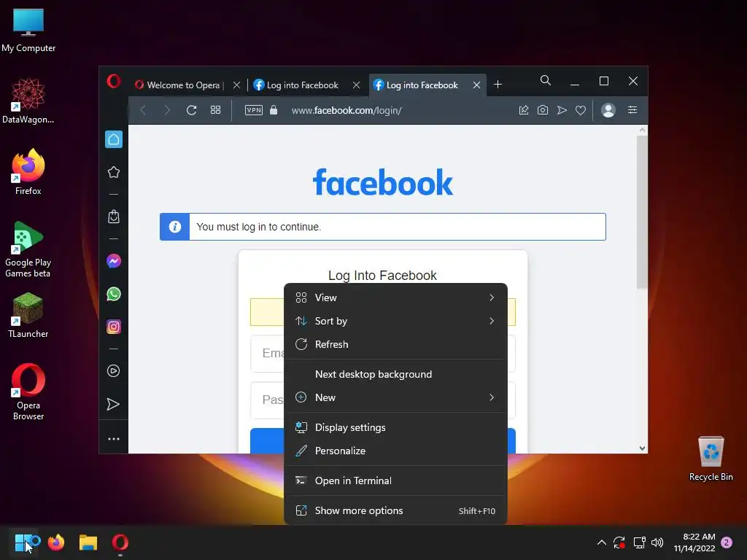Open a new tab with the plus button
Viewport: 747px width, 560px height.
(498, 85)
